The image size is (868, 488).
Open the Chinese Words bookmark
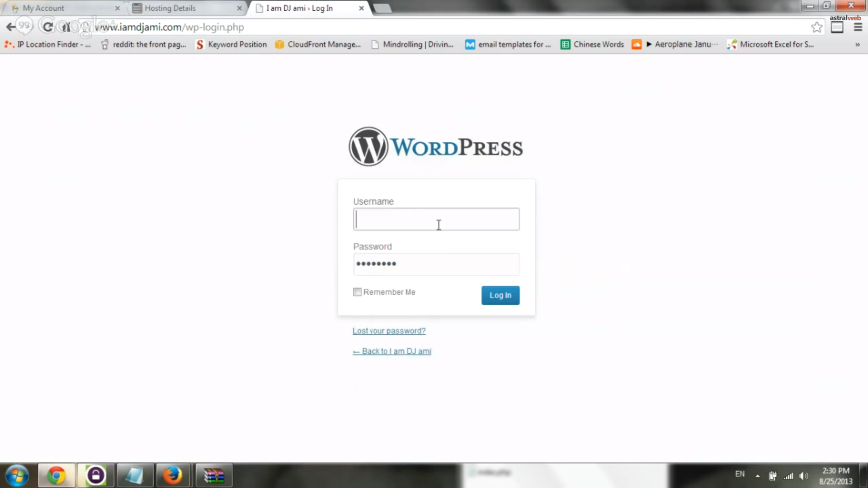tap(592, 44)
